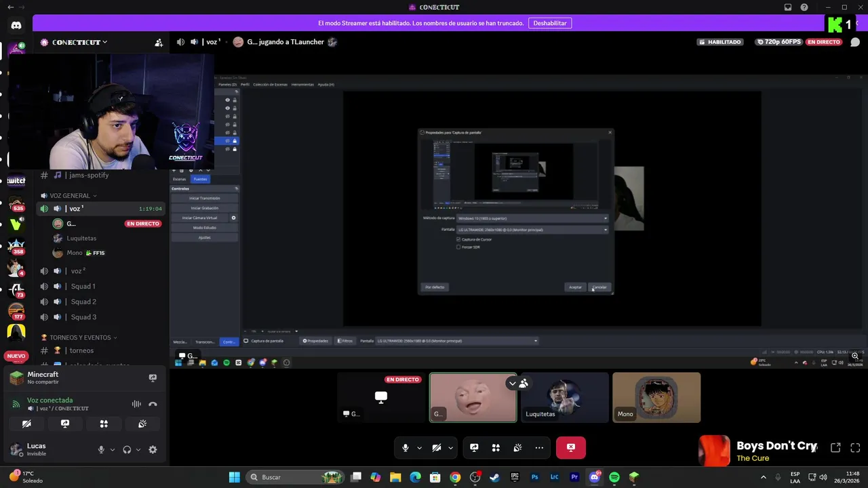Open Spotify from the taskbar
Viewport: 868px width, 488px height.
[x=614, y=477]
